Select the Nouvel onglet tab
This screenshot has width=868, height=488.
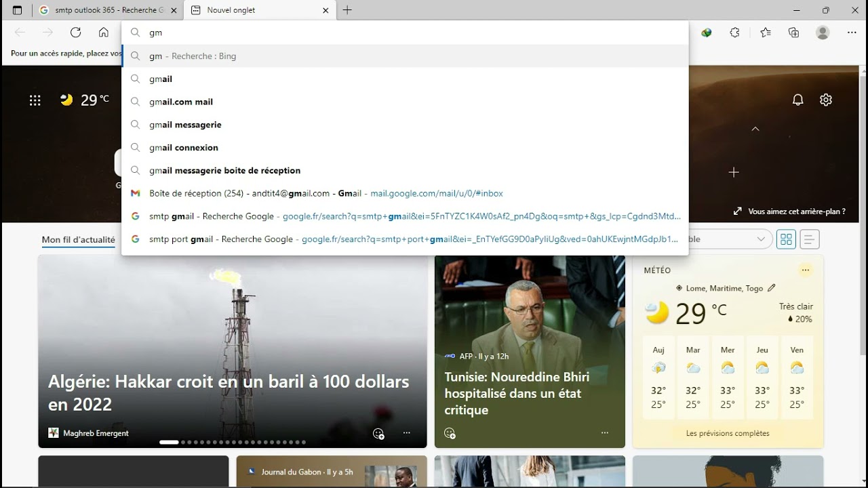pos(260,10)
